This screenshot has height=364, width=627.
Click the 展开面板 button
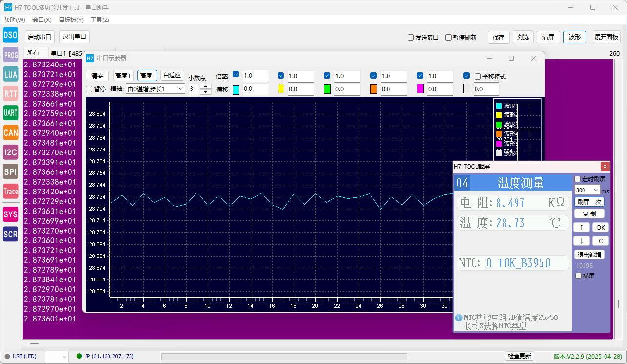tap(606, 37)
